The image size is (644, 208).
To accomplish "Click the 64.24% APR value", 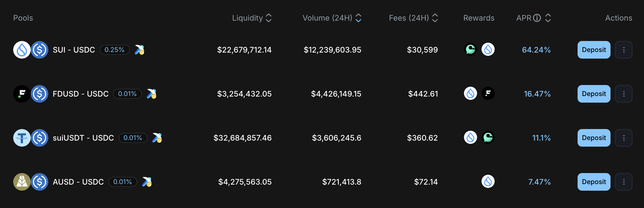I will pyautogui.click(x=536, y=50).
